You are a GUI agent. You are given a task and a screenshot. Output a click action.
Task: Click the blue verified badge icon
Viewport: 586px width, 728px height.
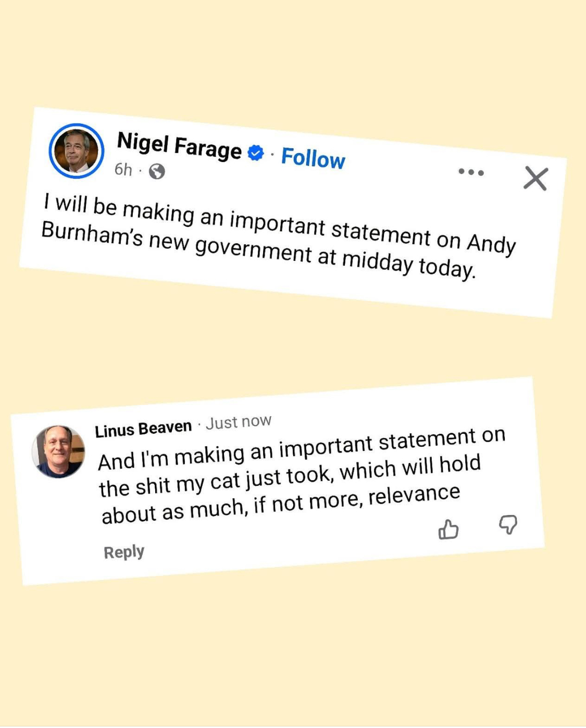255,153
